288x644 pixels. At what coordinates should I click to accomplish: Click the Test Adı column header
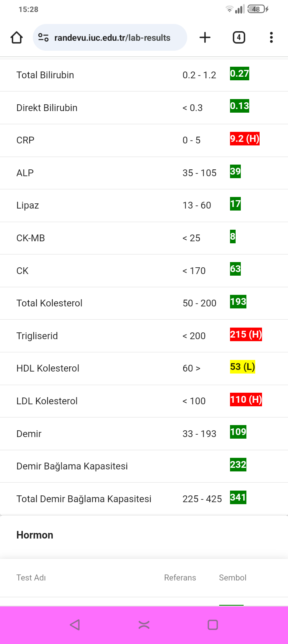coord(31,578)
